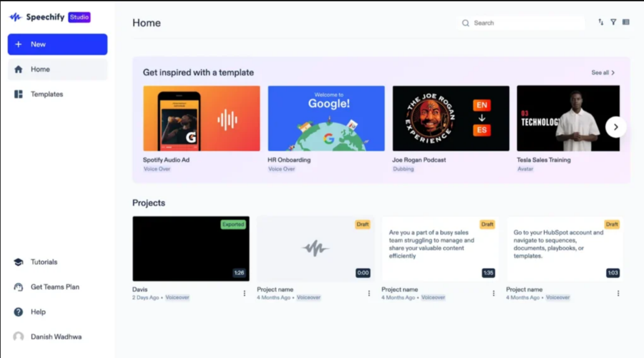Click the Joe Rogan Podcast title
Viewport: 644px width, 358px height.
419,160
